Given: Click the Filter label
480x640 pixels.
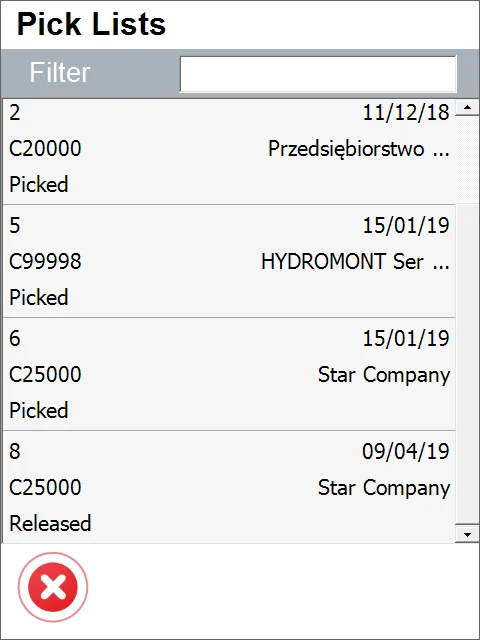Looking at the screenshot, I should (60, 73).
